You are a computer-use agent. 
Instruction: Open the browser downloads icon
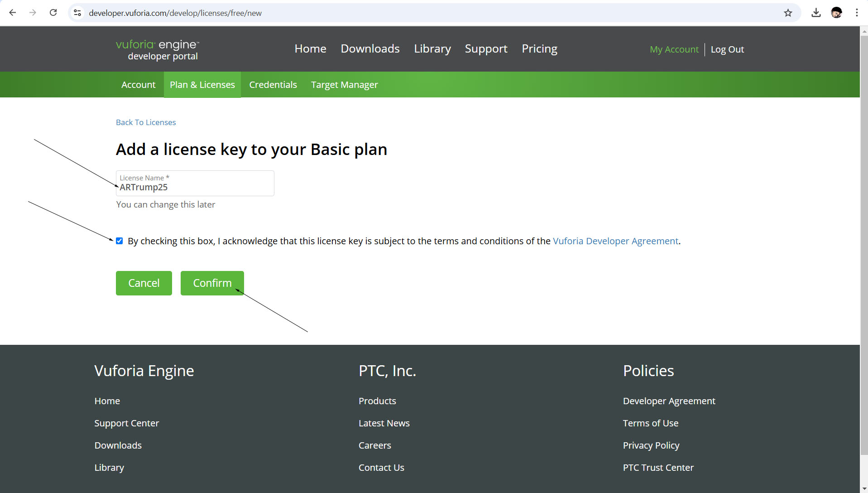point(816,13)
